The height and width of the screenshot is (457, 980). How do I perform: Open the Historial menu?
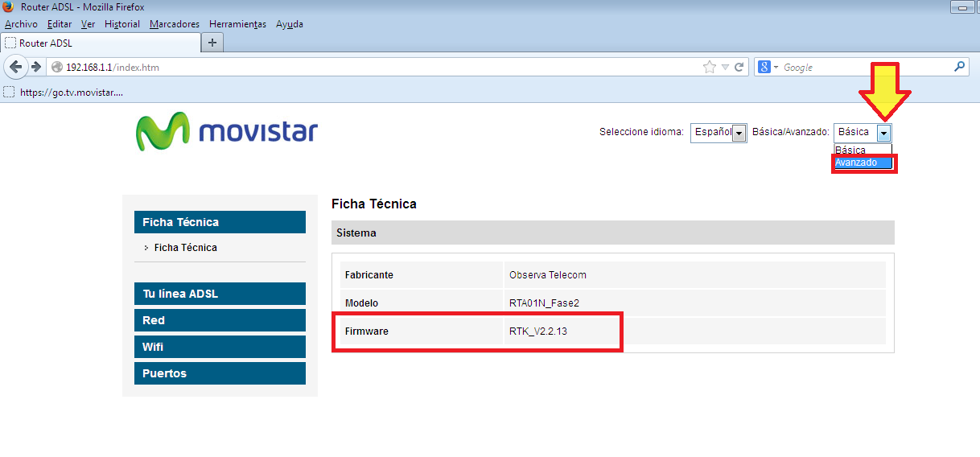coord(122,24)
